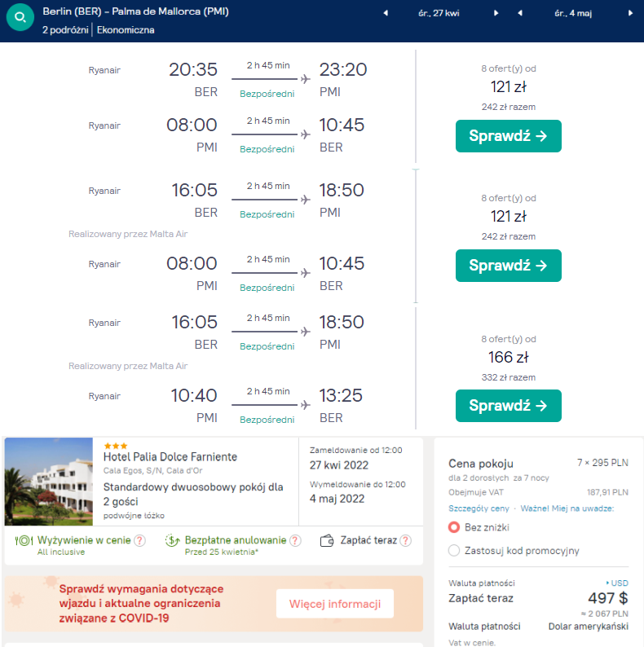The image size is (644, 647).
Task: Click help icon next to Zapłać teraz
Action: pos(405,540)
